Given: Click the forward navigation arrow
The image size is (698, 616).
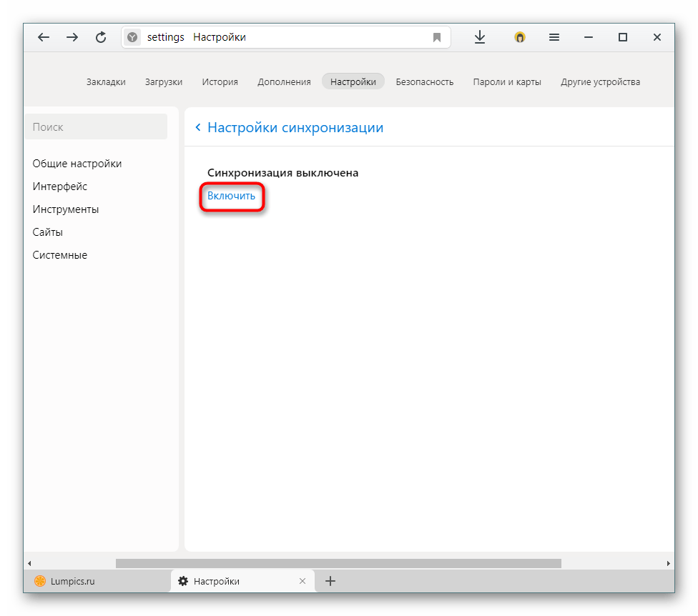Looking at the screenshot, I should click(72, 37).
